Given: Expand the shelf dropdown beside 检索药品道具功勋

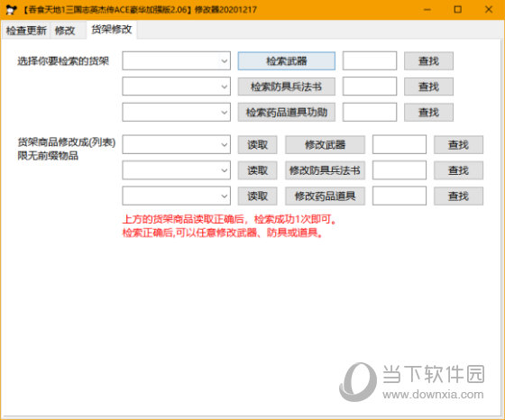Looking at the screenshot, I should [x=176, y=112].
